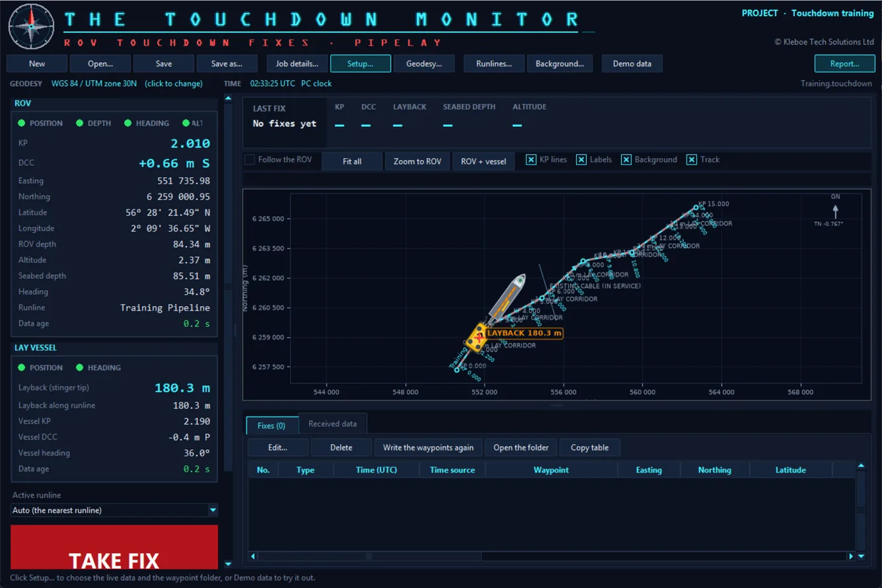Image resolution: width=882 pixels, height=588 pixels.
Task: Switch to the Received data tab
Action: pos(332,423)
